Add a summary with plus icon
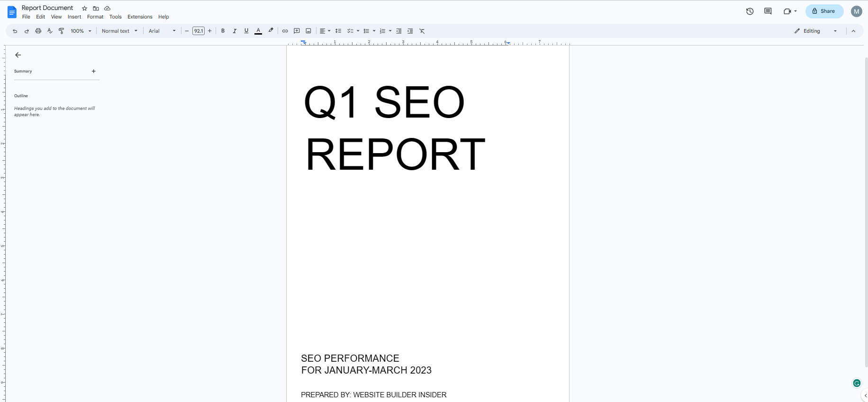Image resolution: width=868 pixels, height=402 pixels. pyautogui.click(x=93, y=71)
